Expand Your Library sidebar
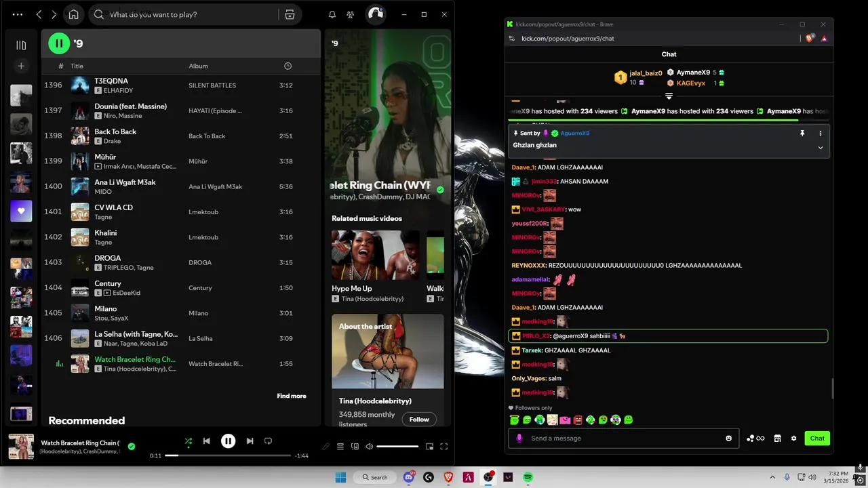The height and width of the screenshot is (488, 868). pyautogui.click(x=21, y=45)
